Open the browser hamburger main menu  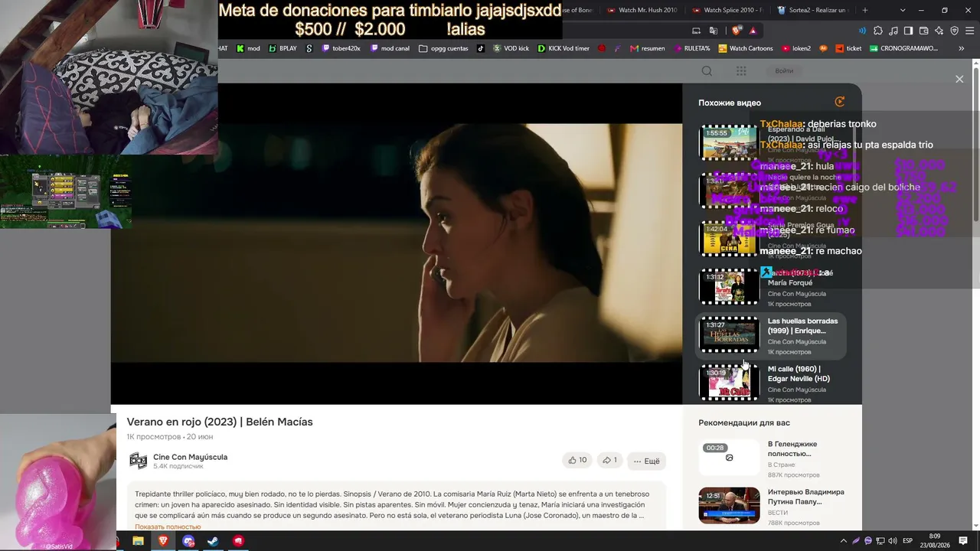point(969,31)
